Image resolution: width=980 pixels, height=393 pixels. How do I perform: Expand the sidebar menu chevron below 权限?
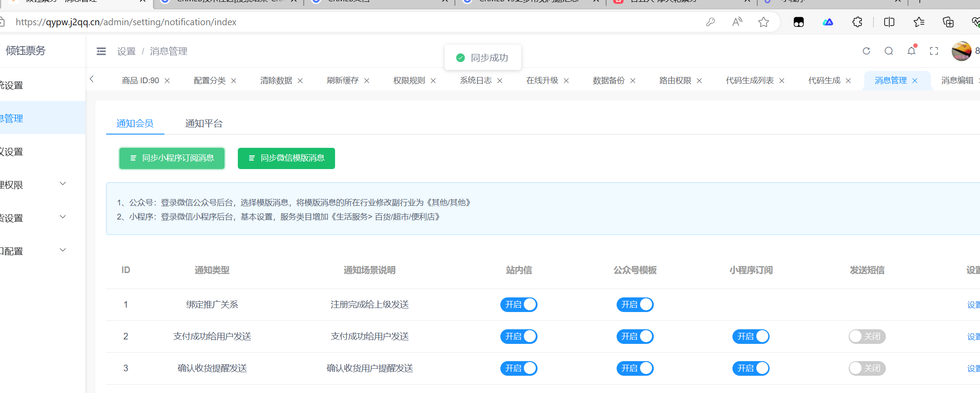tap(63, 217)
